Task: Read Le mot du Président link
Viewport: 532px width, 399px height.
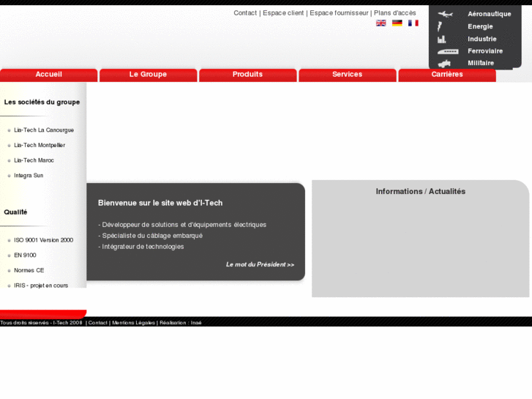Action: tap(261, 264)
